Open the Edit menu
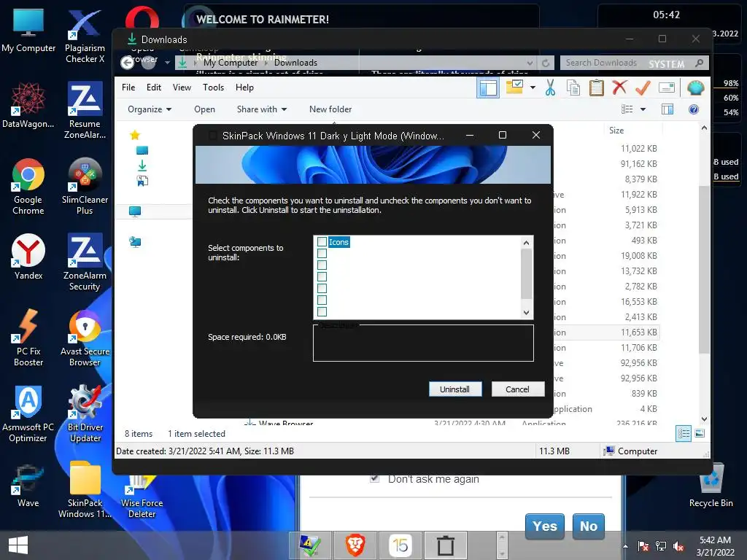 pos(153,87)
